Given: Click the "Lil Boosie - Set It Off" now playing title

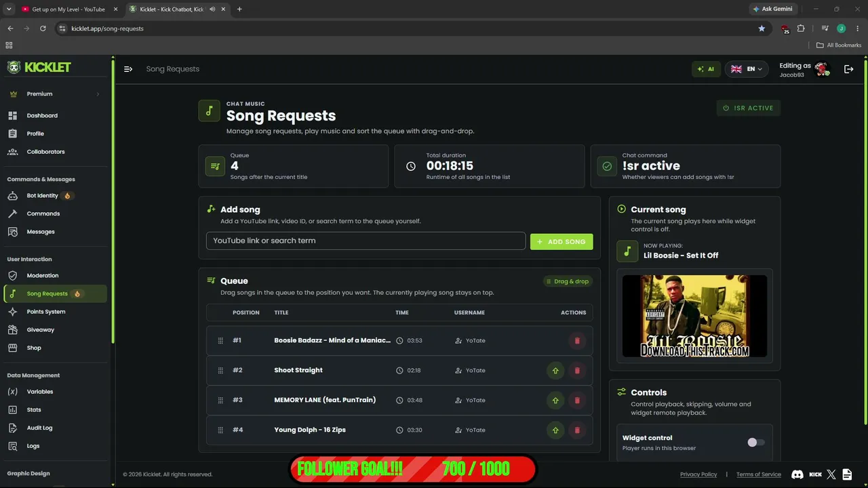Looking at the screenshot, I should (681, 256).
